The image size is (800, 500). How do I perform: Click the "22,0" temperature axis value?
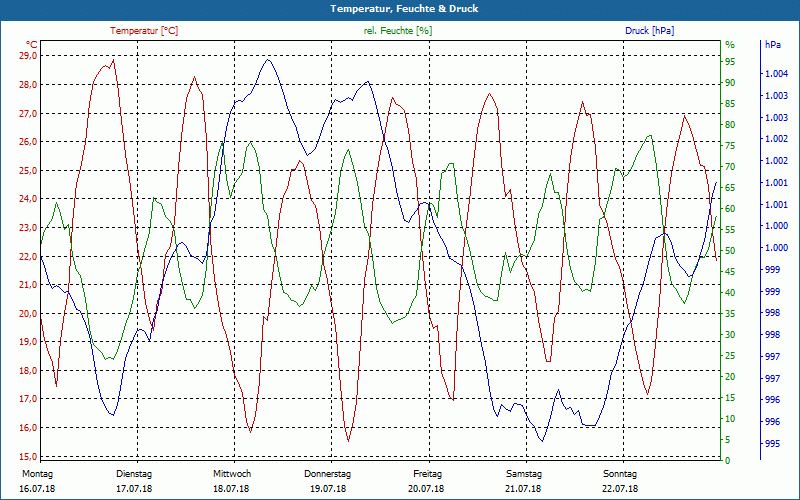28,256
